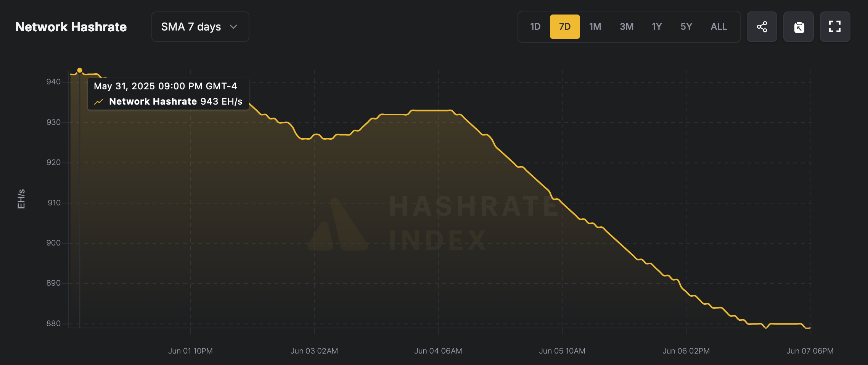Select the 3M range button
The image size is (868, 365).
click(x=626, y=26)
